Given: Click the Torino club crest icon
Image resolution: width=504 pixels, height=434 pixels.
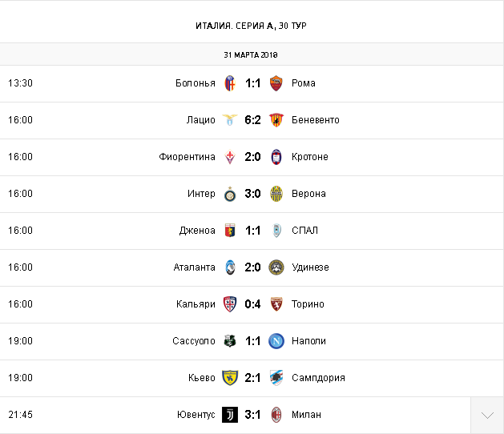Looking at the screenshot, I should click(x=276, y=304).
